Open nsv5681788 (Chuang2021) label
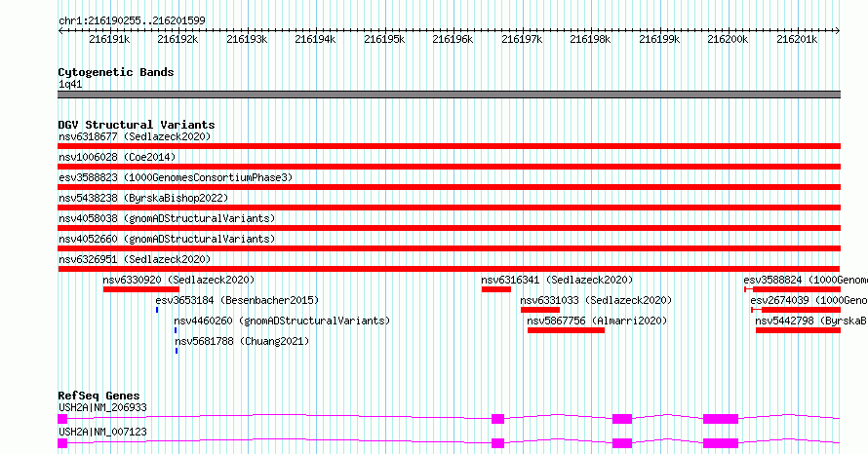The width and height of the screenshot is (868, 454). [x=242, y=341]
